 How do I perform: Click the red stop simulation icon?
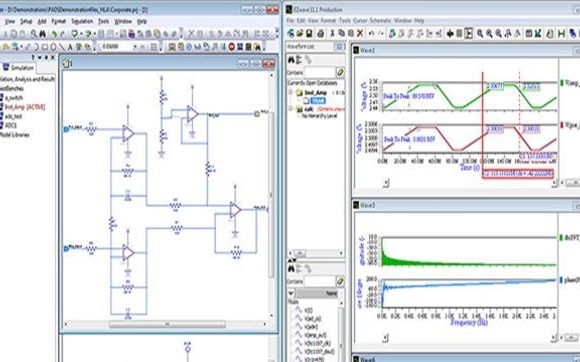point(232,47)
